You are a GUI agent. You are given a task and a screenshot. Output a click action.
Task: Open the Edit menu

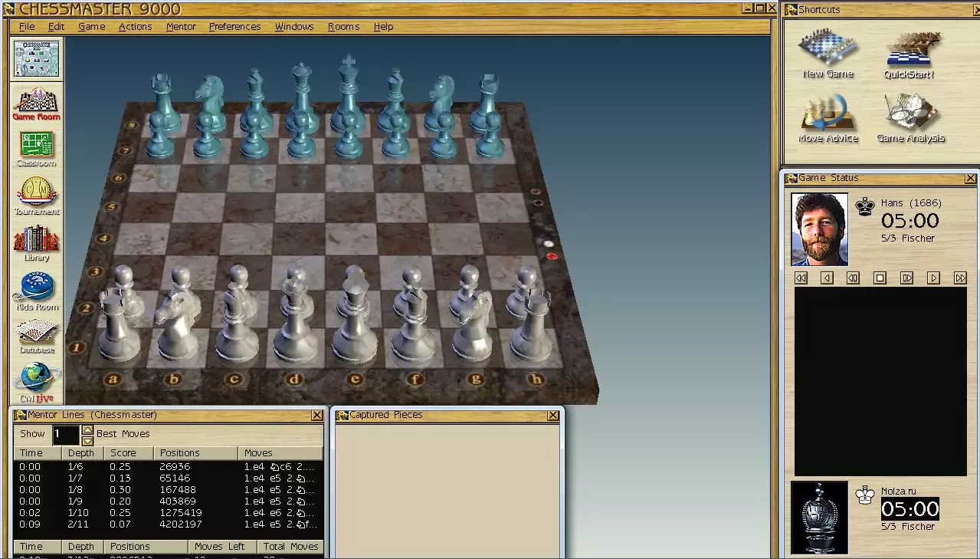click(56, 26)
